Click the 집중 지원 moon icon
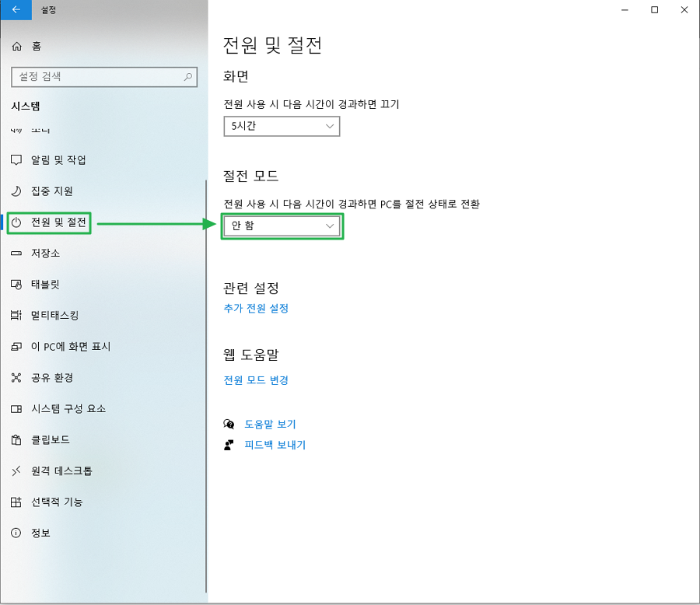Viewport: 700px width, 605px height. pos(16,191)
